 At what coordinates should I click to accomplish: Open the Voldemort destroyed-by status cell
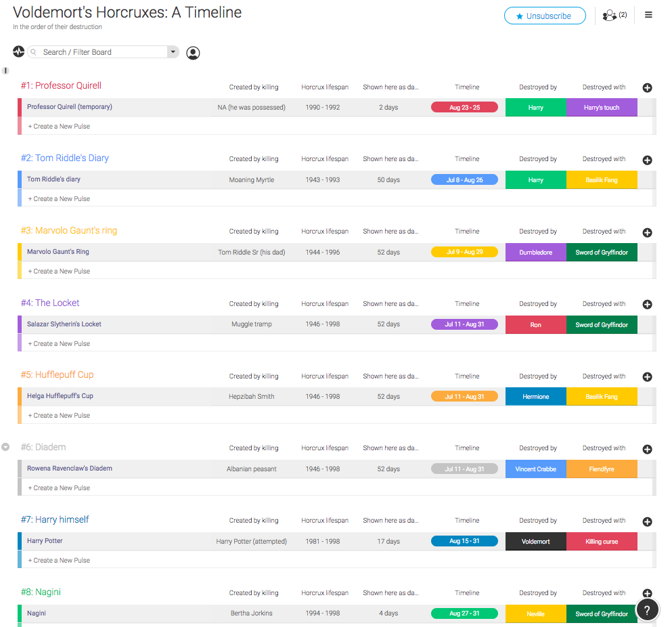pyautogui.click(x=535, y=542)
